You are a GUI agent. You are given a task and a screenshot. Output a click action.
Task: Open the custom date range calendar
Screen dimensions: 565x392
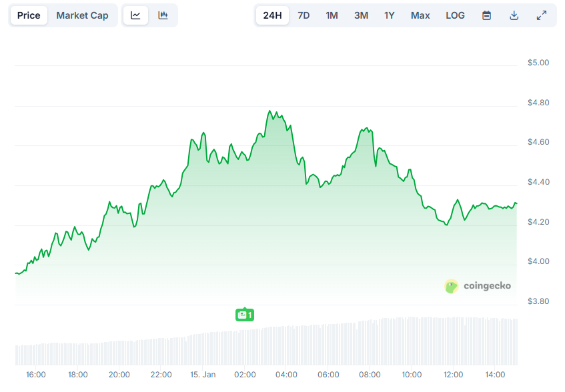pos(486,15)
